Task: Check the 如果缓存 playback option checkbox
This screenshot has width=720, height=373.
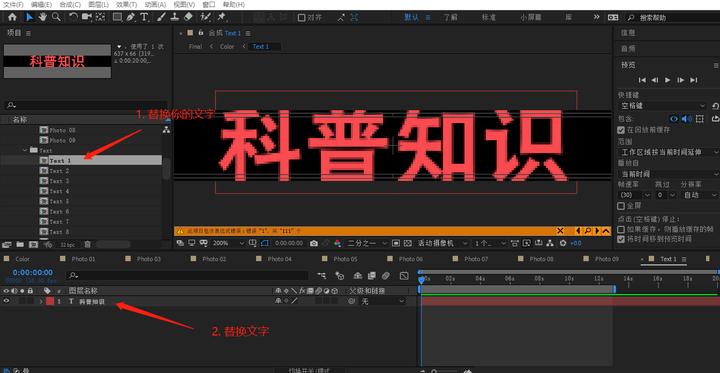Action: coord(621,229)
